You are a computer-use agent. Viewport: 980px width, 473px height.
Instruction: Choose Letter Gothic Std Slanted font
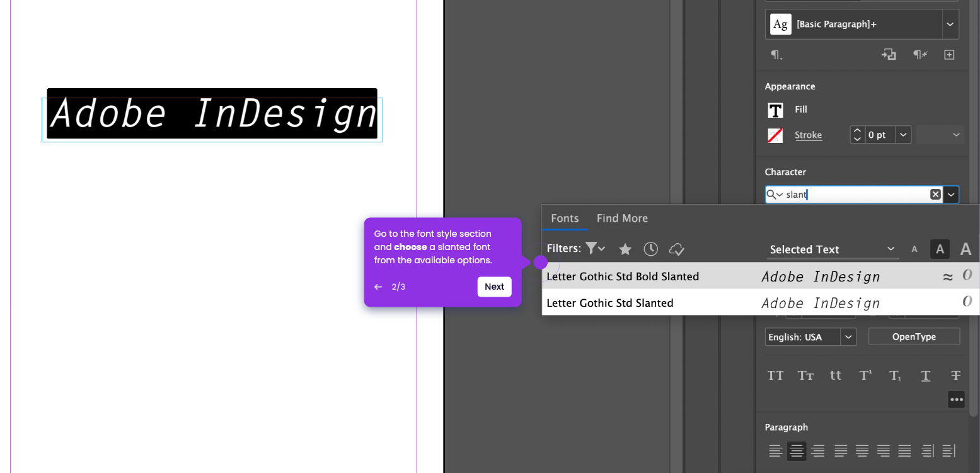point(761,302)
